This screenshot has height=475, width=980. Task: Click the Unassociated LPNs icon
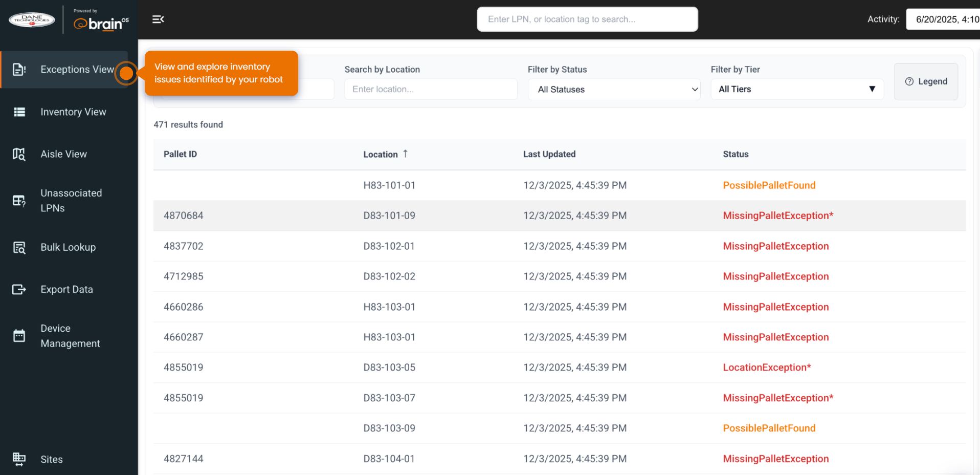tap(19, 201)
